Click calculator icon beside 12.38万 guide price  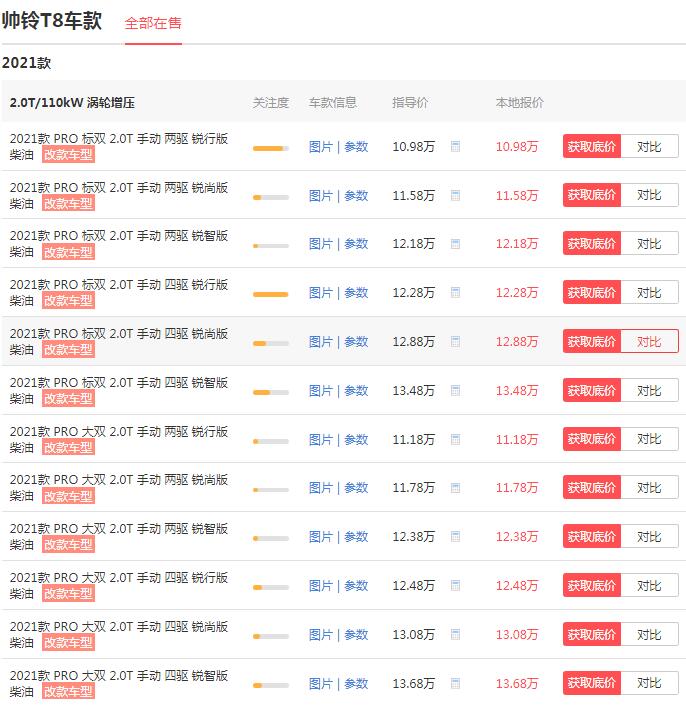coord(455,537)
